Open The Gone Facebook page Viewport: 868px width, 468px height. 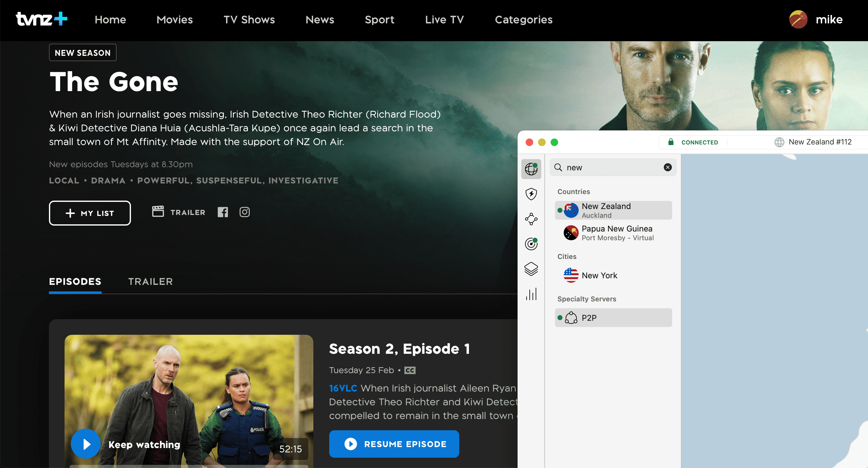coord(223,212)
